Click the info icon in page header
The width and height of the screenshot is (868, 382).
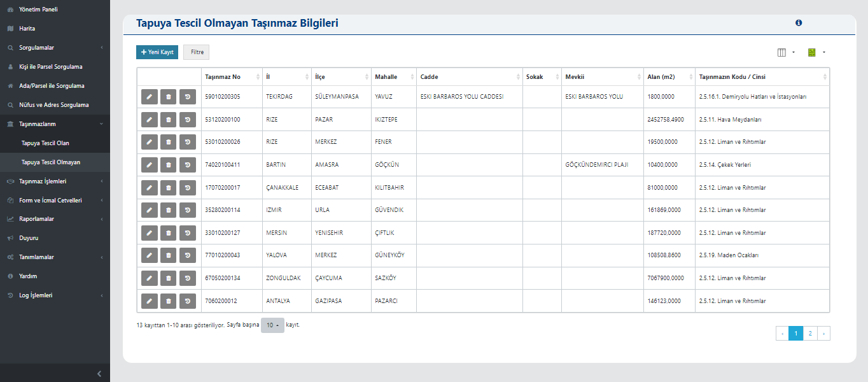tap(799, 23)
